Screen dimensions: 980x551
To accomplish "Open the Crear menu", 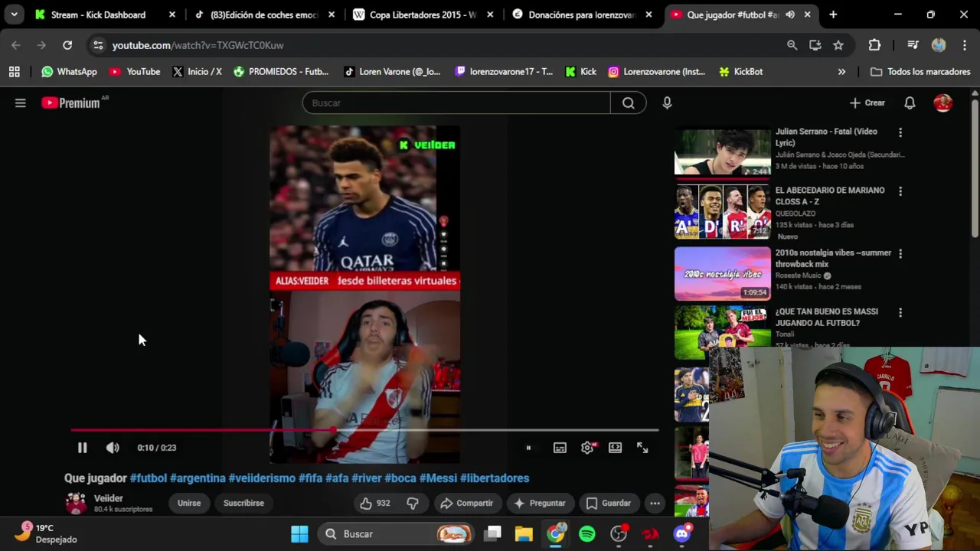I will coord(867,103).
